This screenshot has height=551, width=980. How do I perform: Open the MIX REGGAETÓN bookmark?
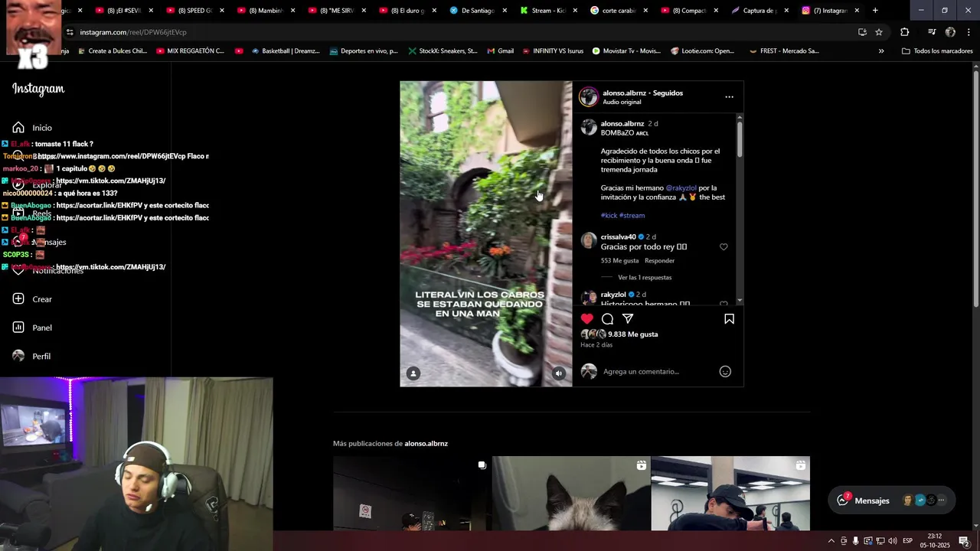coord(190,51)
